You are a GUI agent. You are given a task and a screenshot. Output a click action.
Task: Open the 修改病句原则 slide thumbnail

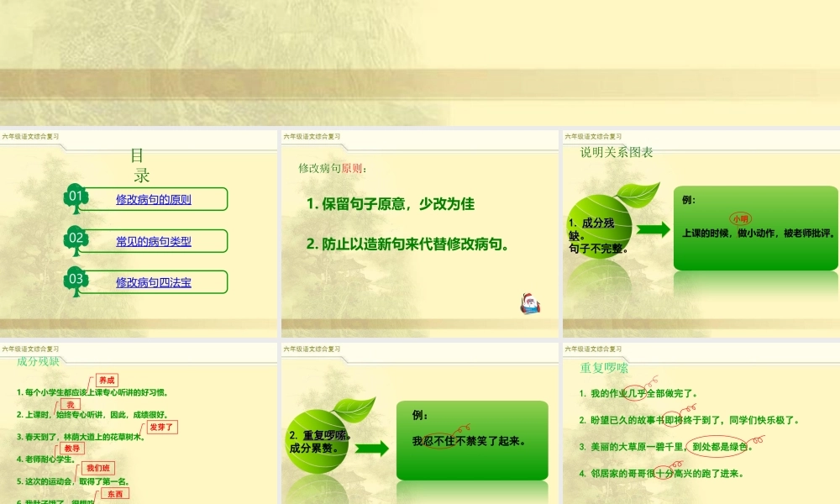tap(419, 234)
